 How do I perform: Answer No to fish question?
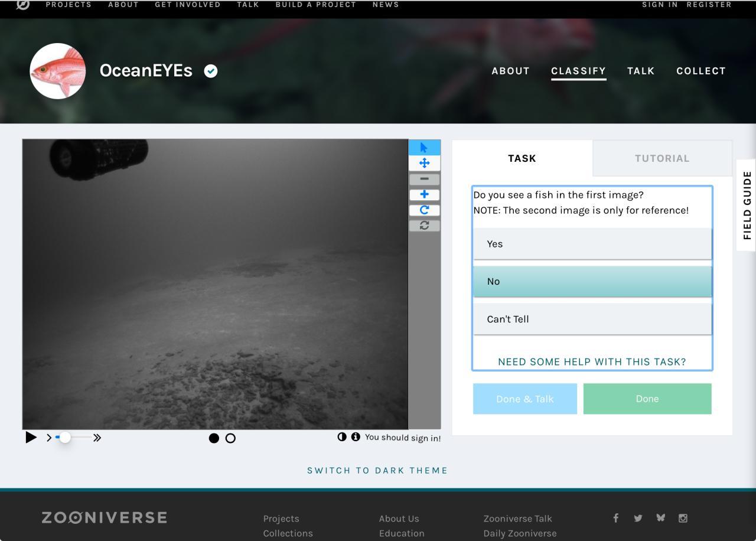[592, 282]
